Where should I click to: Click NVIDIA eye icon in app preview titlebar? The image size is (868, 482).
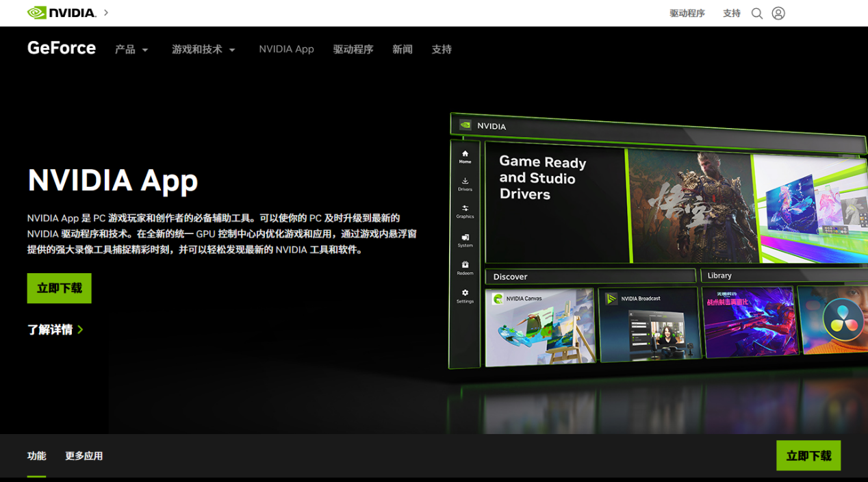(465, 125)
